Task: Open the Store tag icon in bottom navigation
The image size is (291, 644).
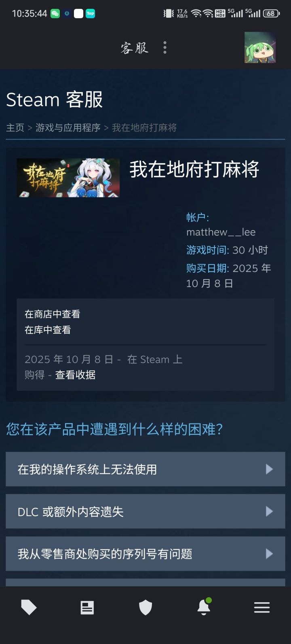Action: pyautogui.click(x=29, y=607)
